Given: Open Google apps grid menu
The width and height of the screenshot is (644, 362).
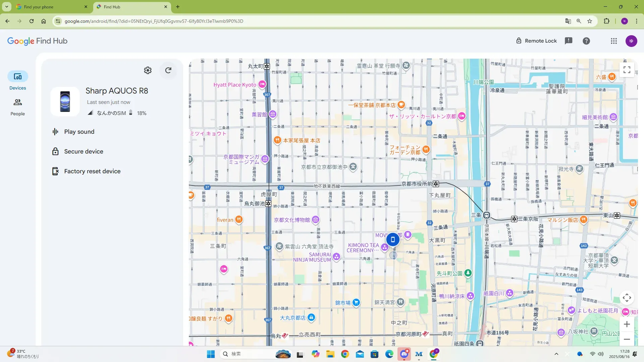Looking at the screenshot, I should 614,41.
